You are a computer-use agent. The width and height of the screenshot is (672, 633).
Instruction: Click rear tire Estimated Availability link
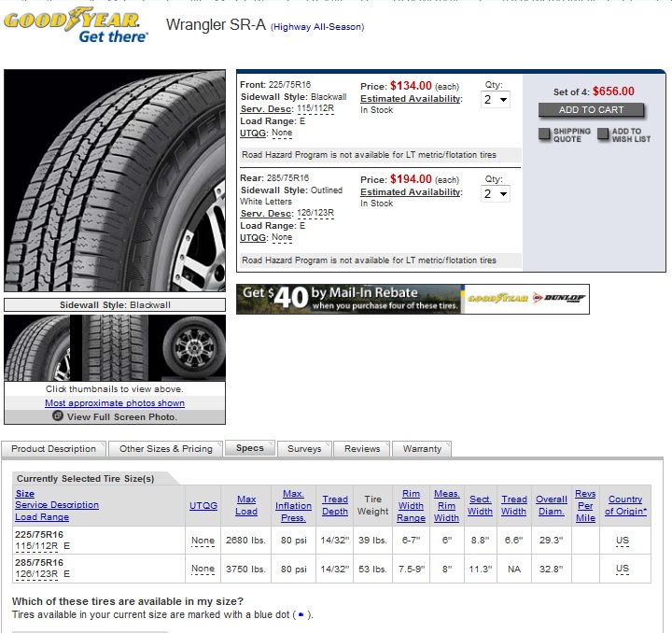pos(412,192)
